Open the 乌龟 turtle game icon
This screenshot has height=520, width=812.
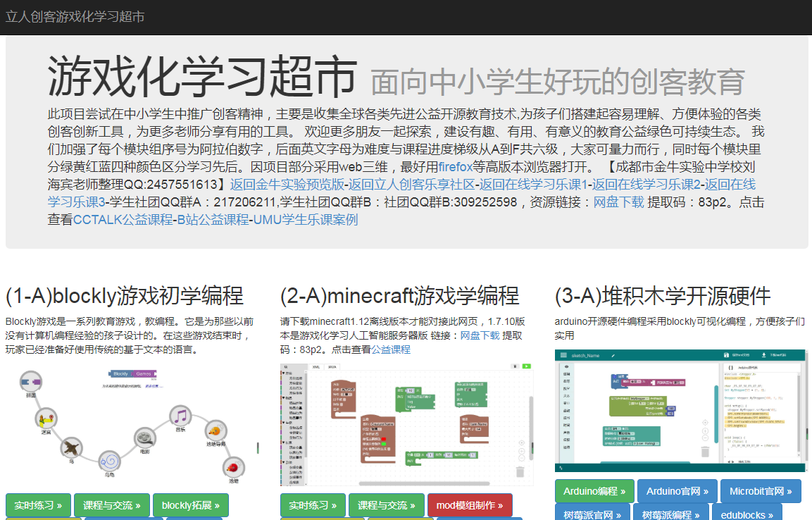click(x=109, y=460)
